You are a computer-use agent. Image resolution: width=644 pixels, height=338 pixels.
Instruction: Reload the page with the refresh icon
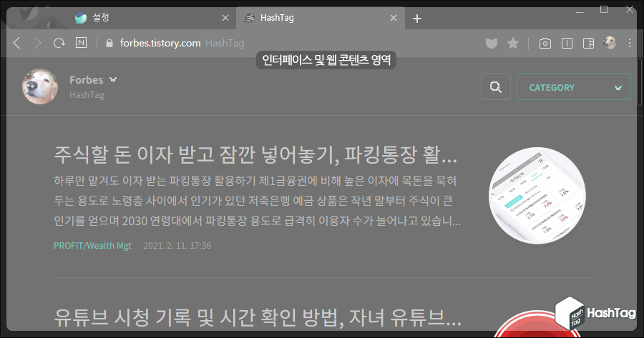(59, 43)
